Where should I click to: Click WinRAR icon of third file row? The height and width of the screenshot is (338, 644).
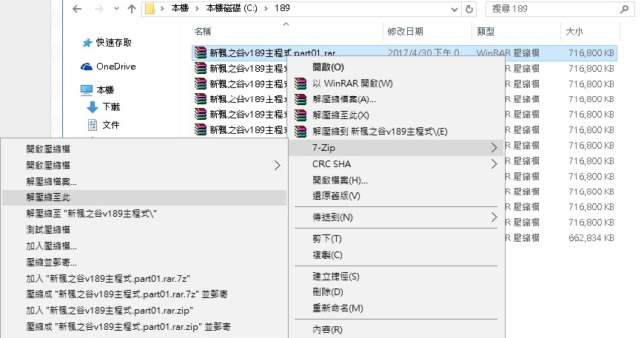201,84
